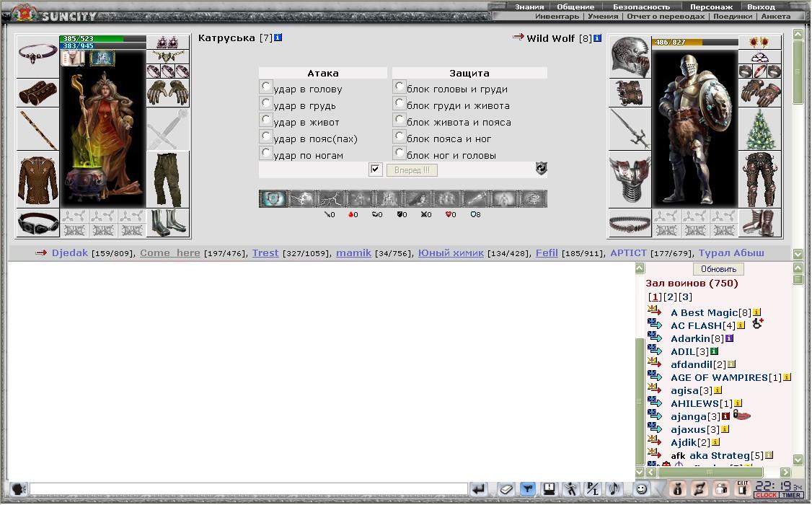This screenshot has width=812, height=505.
Task: Click Wild Wolf's sword weapon slot
Action: pyautogui.click(x=630, y=129)
